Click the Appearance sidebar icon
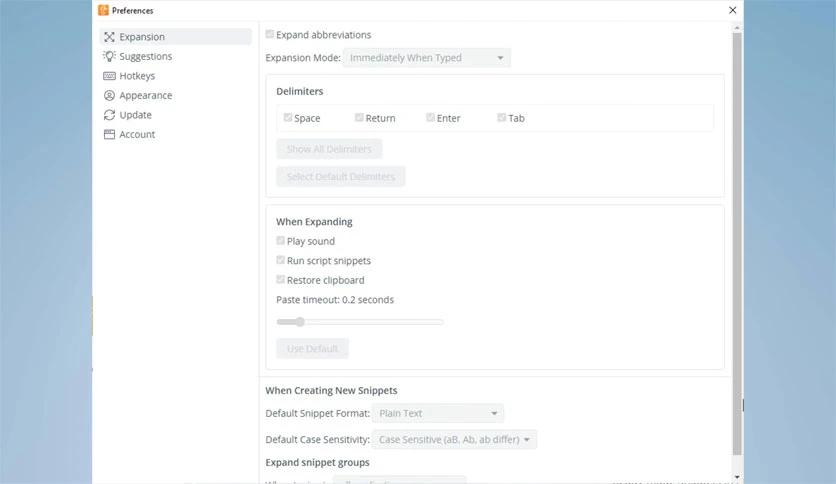The width and height of the screenshot is (836, 484). 110,96
